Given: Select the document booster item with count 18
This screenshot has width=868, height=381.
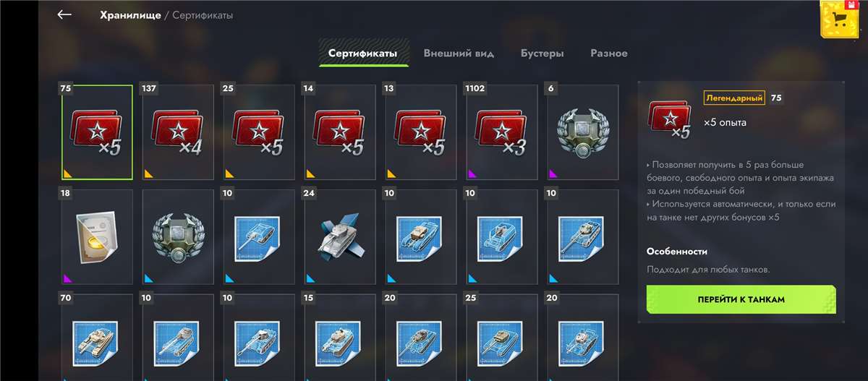Looking at the screenshot, I should (97, 236).
